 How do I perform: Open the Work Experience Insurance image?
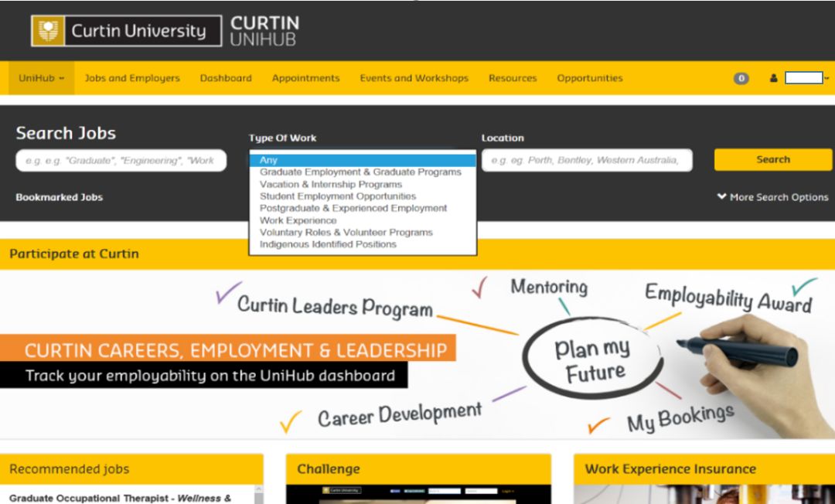coord(704,495)
